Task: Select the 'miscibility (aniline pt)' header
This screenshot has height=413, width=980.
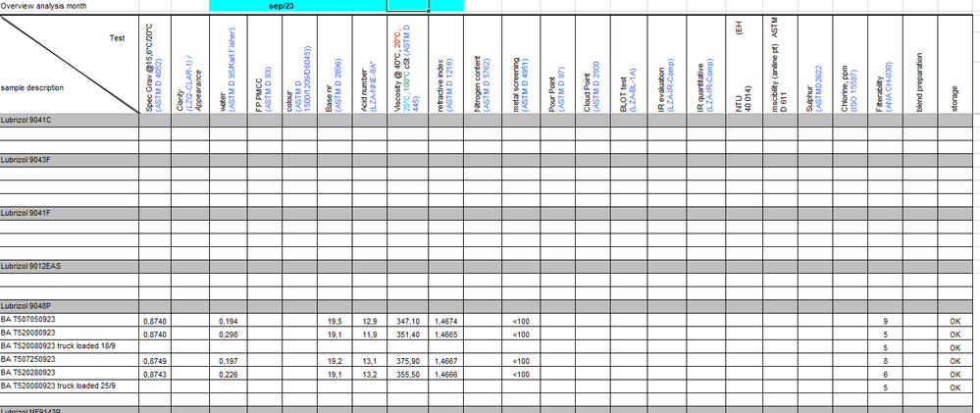Action: [779, 65]
